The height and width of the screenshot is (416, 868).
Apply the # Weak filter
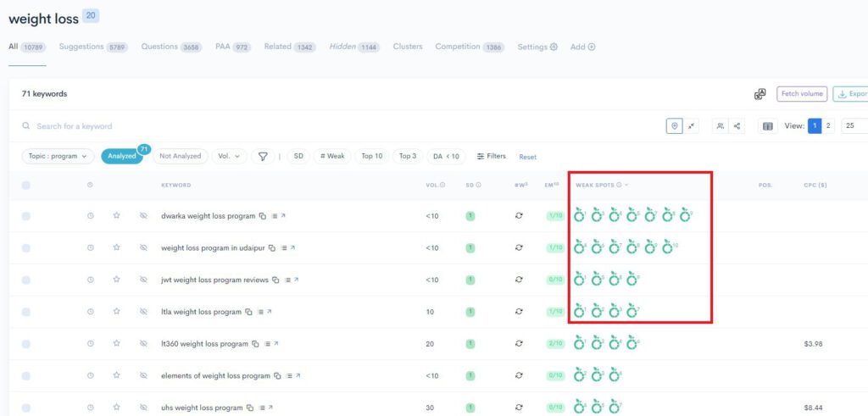(332, 157)
